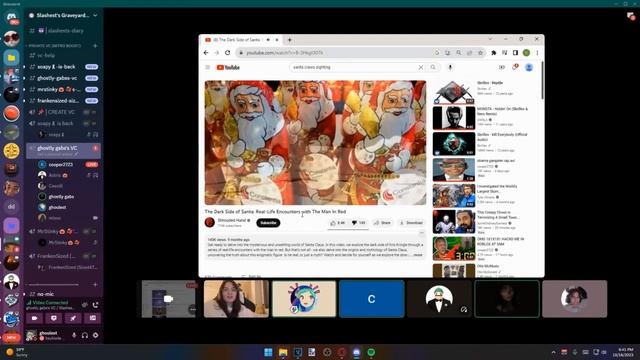640x360 pixels.
Task: Disconnect from the voice call
Action: coord(95,305)
